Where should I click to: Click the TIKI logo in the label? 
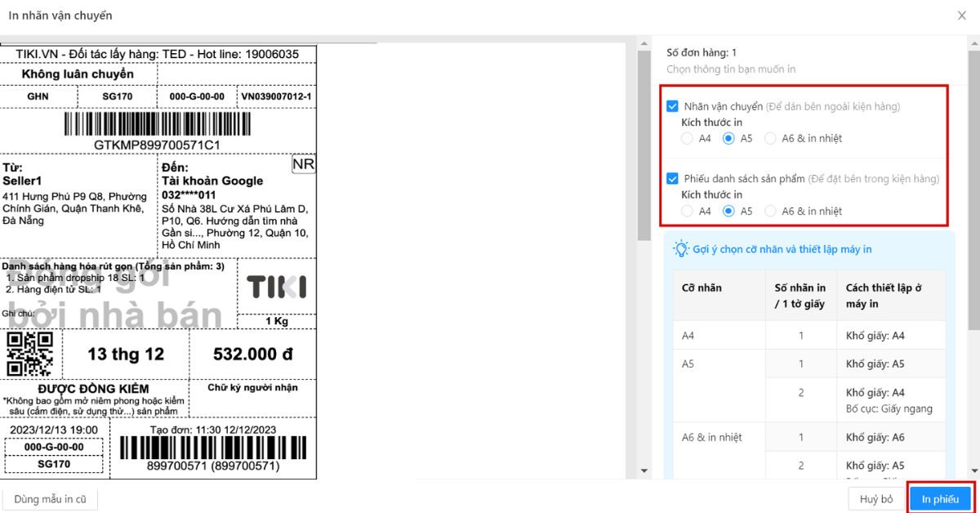(277, 287)
